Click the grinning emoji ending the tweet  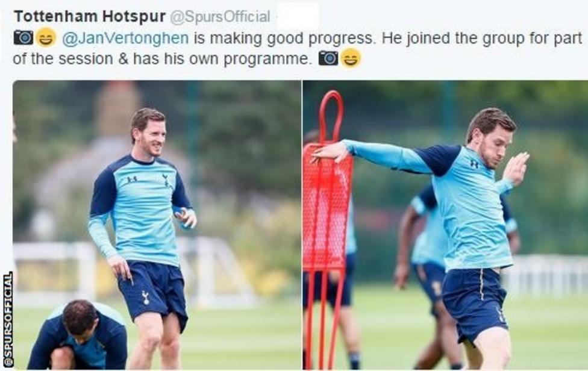point(351,58)
